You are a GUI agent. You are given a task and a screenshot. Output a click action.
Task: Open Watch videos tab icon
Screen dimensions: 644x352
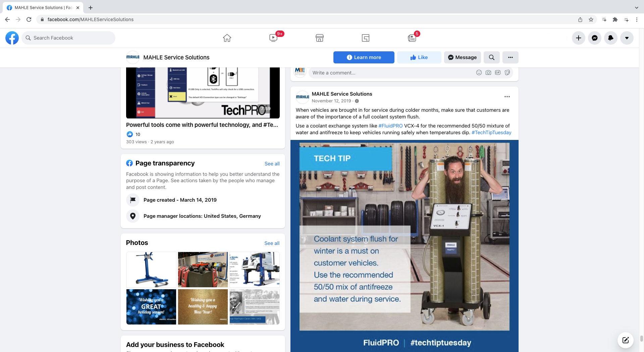click(273, 38)
